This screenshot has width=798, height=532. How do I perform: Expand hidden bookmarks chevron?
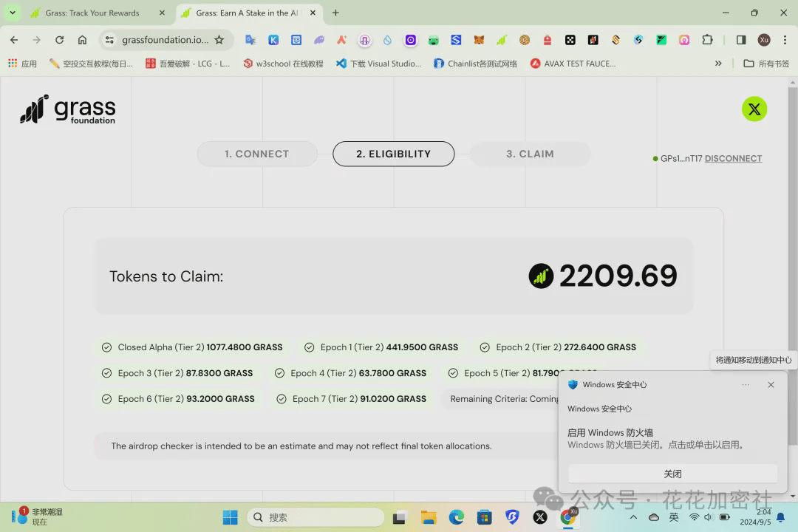pyautogui.click(x=718, y=64)
